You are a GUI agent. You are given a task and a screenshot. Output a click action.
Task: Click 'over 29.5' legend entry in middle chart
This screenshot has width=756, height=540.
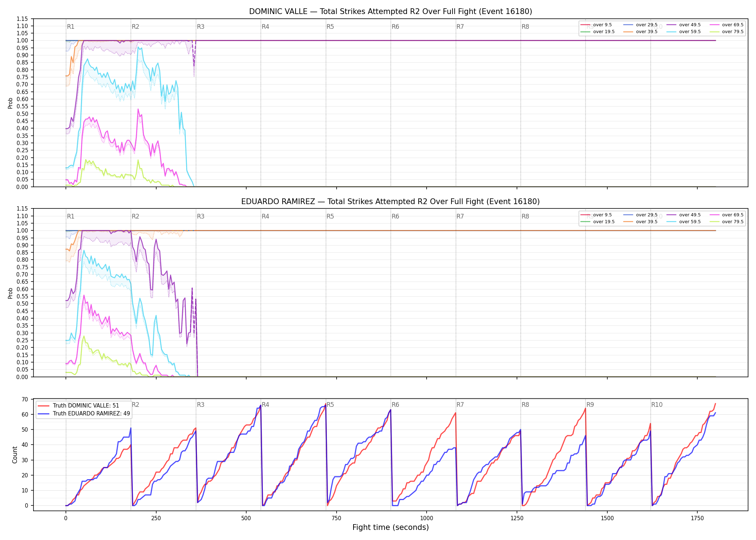click(x=640, y=215)
